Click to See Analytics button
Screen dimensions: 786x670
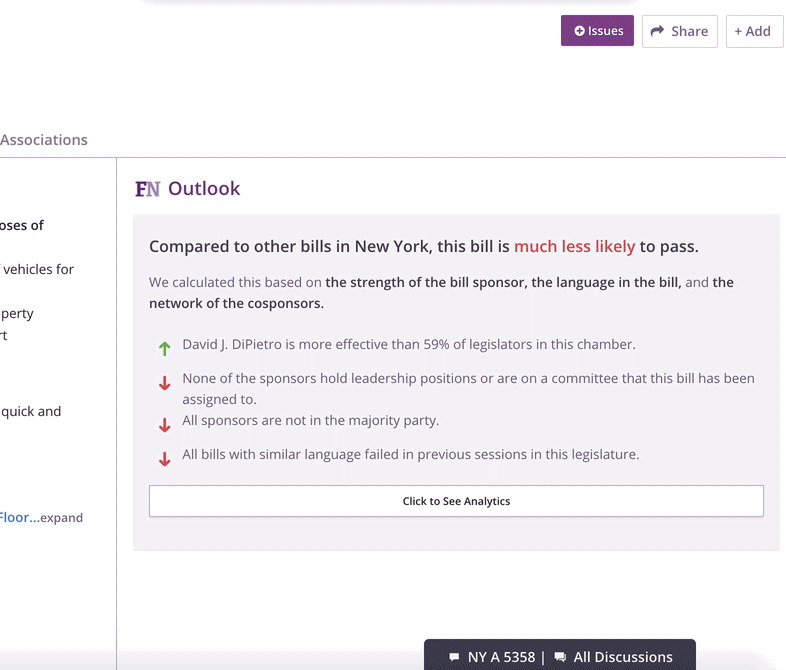pyautogui.click(x=456, y=501)
